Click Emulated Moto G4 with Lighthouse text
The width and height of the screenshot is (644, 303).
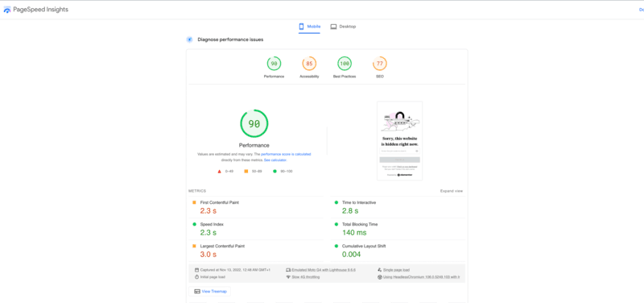coord(324,270)
